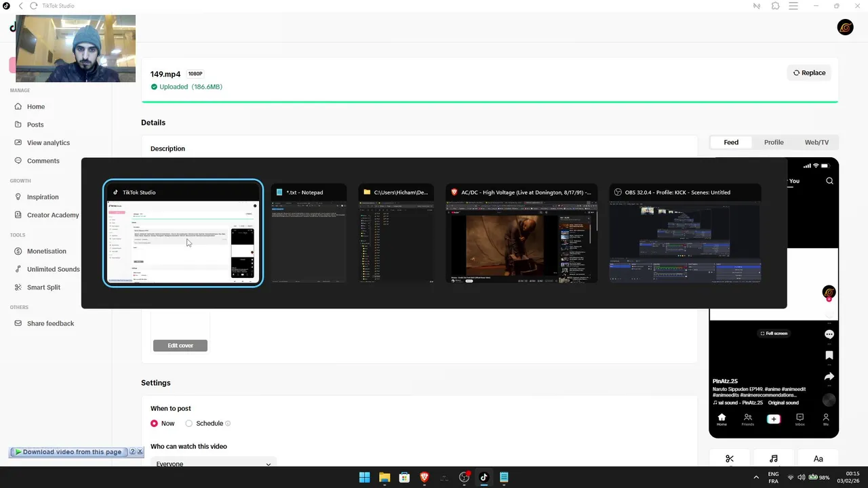The width and height of the screenshot is (868, 488).
Task: Select the TikTok Studio window in switcher
Action: (183, 233)
